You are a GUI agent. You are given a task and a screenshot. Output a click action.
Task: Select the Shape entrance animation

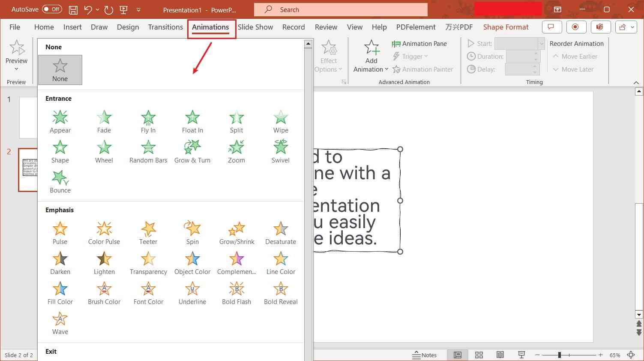(60, 152)
